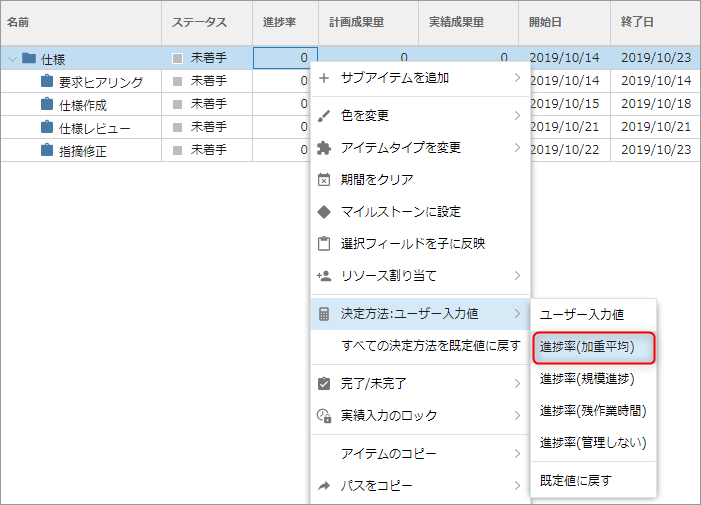Click the clock-lock icon of 実績入力のロック
The width and height of the screenshot is (701, 505).
coord(324,416)
